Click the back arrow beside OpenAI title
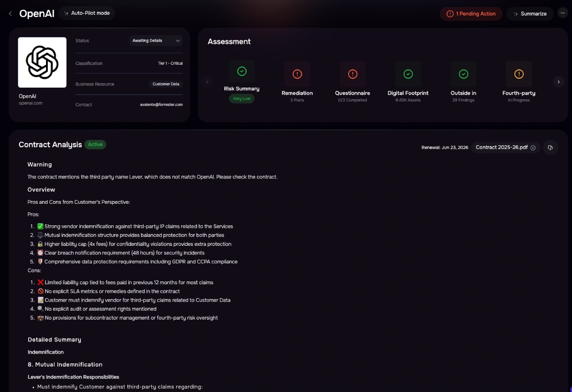This screenshot has width=572, height=392. click(10, 13)
